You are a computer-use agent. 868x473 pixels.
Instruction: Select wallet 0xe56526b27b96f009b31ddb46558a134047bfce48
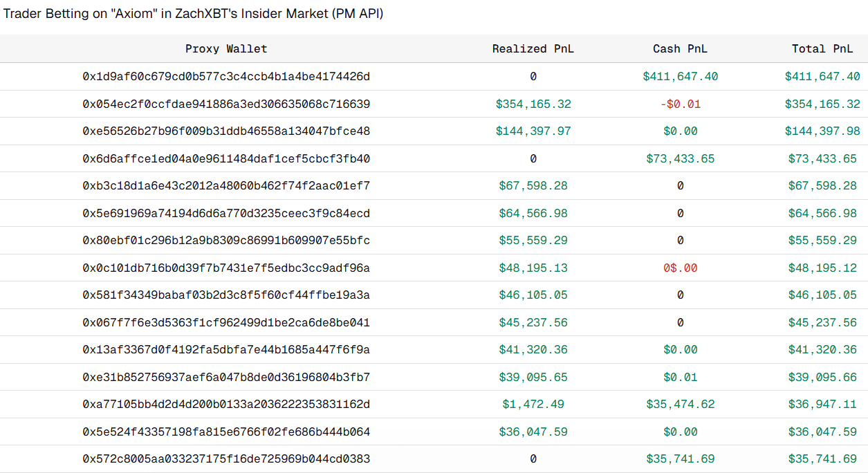pos(226,131)
